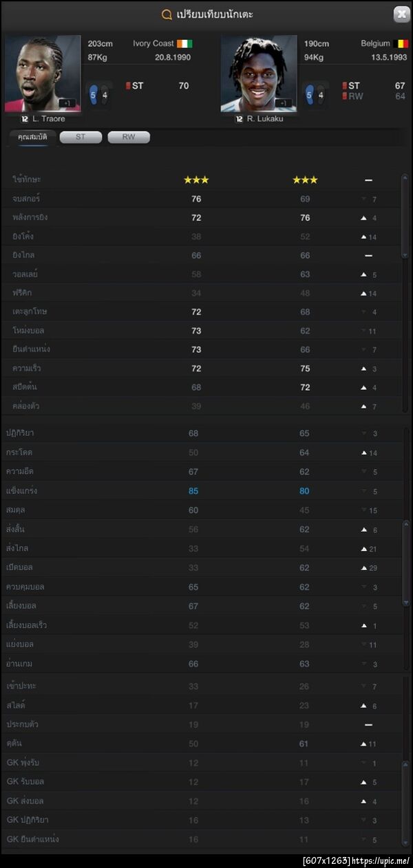This screenshot has width=413, height=868.
Task: Click R. Lukaku's foot rating icon
Action: click(x=315, y=95)
